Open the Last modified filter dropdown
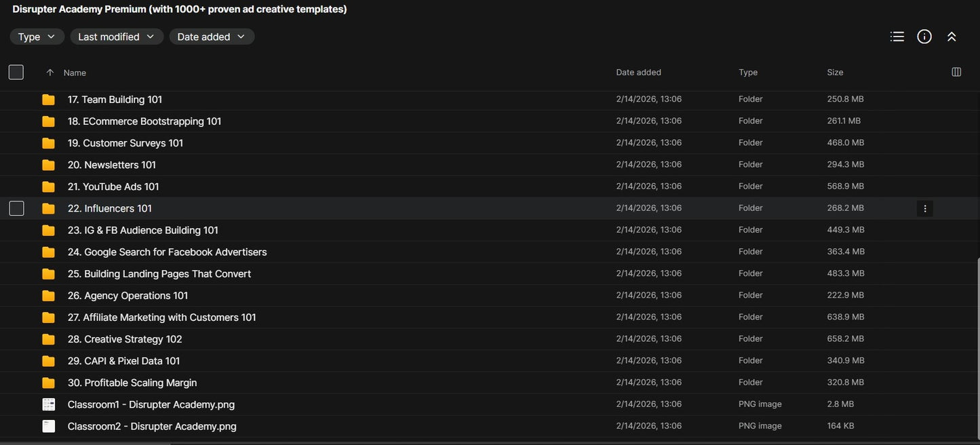 [x=117, y=37]
